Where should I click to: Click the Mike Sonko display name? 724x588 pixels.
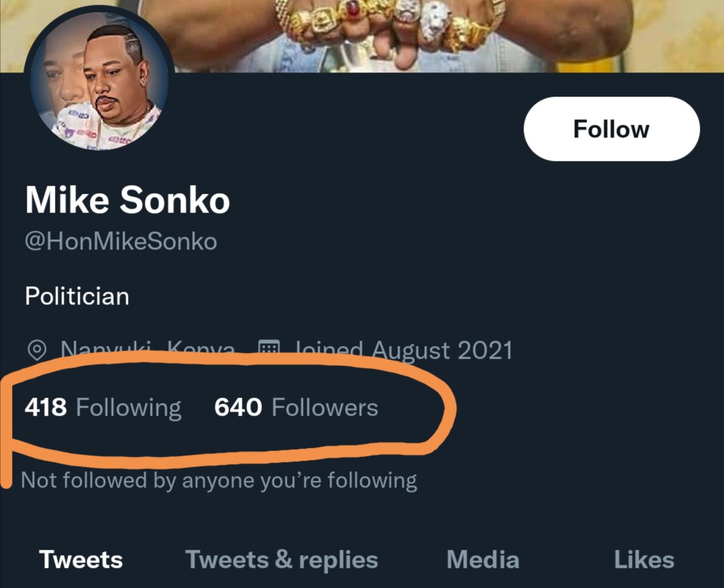(127, 200)
